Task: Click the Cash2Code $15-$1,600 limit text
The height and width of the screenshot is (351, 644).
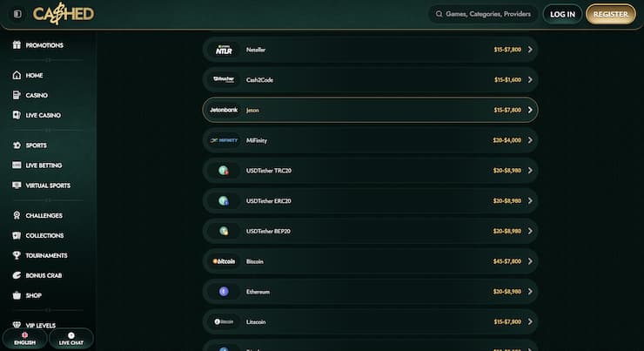Action: click(x=507, y=80)
